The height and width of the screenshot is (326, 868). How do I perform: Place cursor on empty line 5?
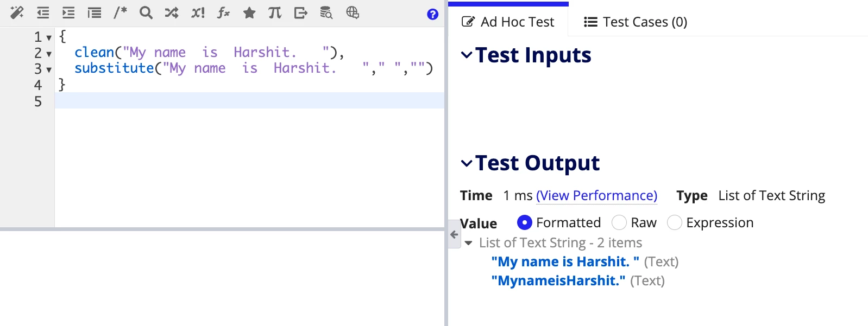click(x=249, y=100)
